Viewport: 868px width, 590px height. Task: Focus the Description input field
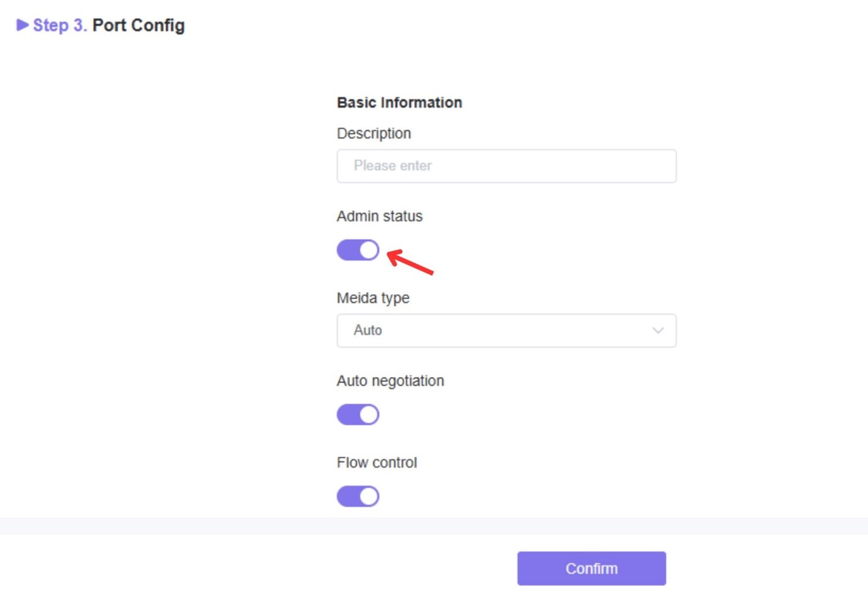point(507,166)
